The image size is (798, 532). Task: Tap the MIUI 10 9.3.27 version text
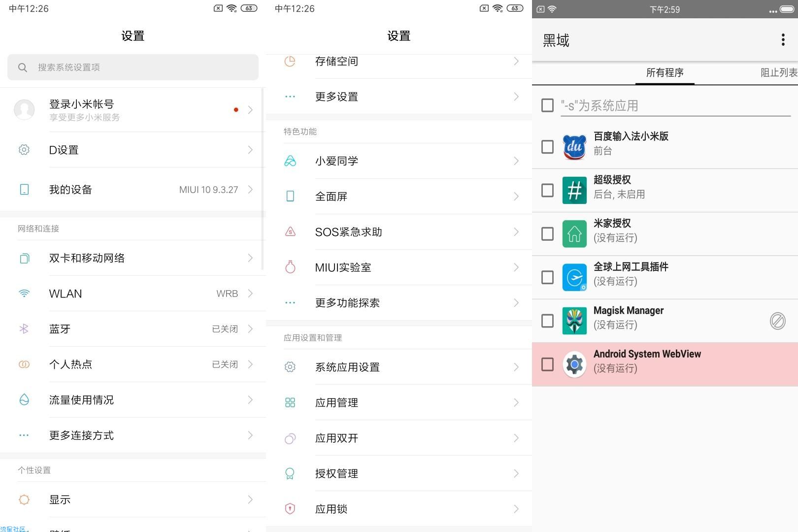click(x=208, y=190)
